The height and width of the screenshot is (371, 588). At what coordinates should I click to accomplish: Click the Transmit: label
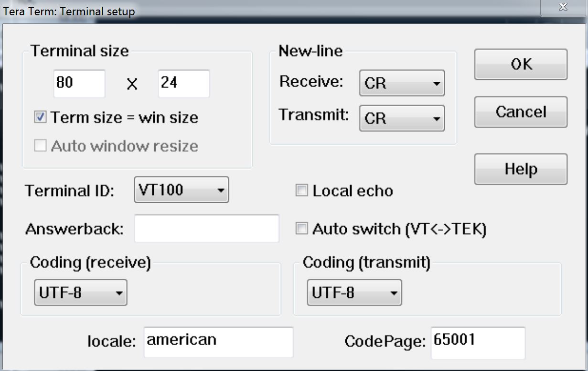pos(314,115)
